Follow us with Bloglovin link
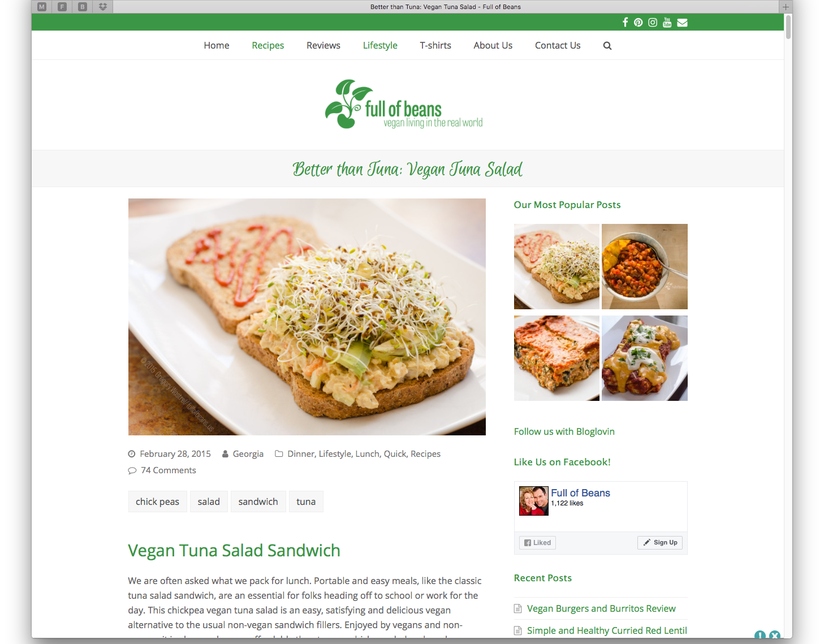The height and width of the screenshot is (644, 824). (x=564, y=431)
